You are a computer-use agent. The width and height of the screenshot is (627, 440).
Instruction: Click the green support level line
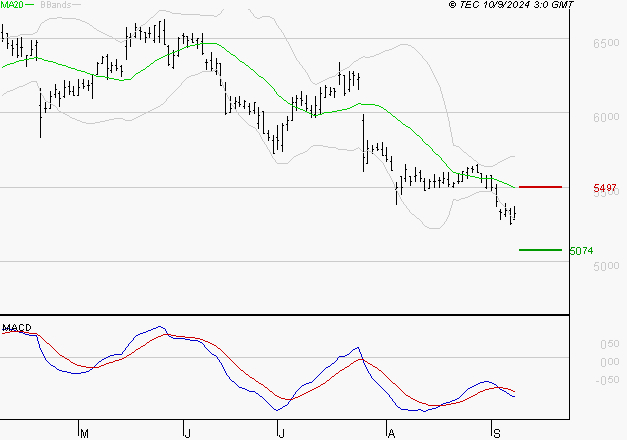click(x=540, y=250)
